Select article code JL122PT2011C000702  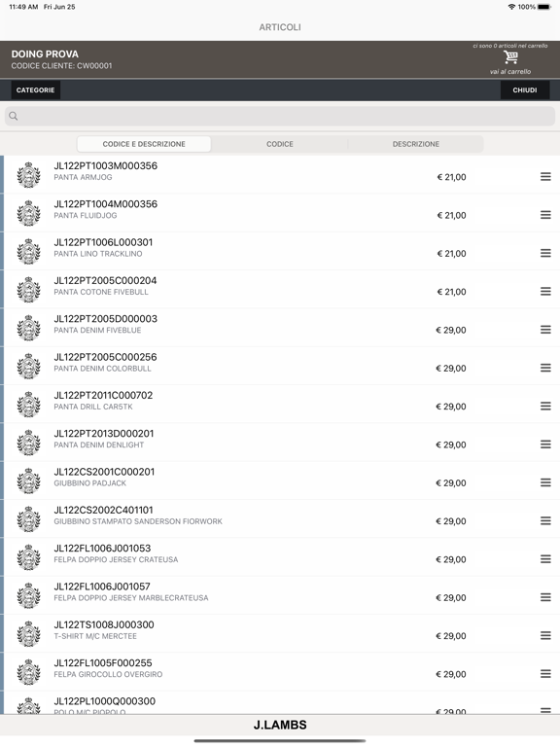103,395
